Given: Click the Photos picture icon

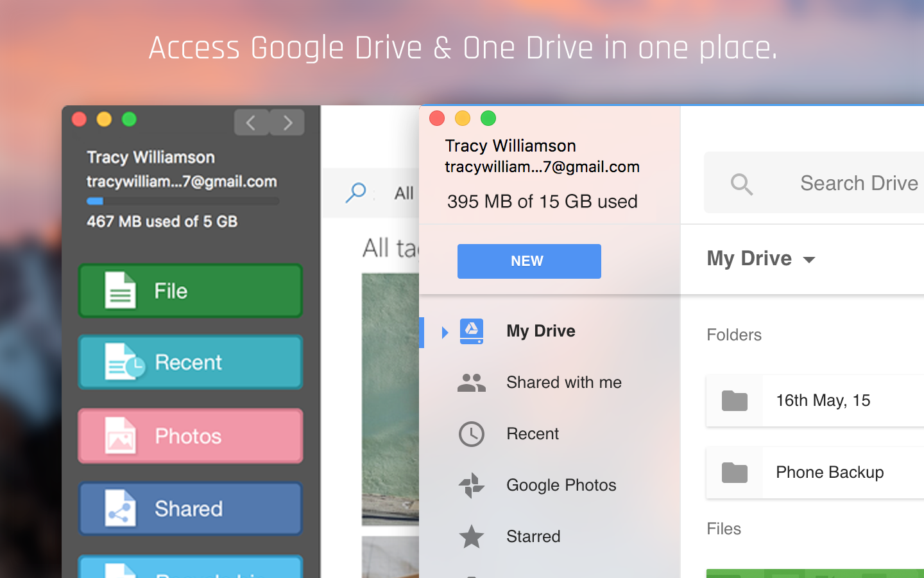Looking at the screenshot, I should 120,436.
